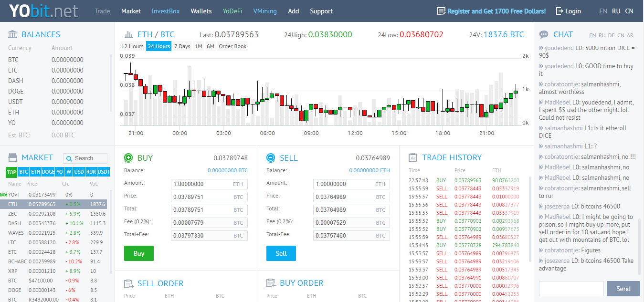Click the blue minus Sell icon
This screenshot has width=644, height=302.
271,158
